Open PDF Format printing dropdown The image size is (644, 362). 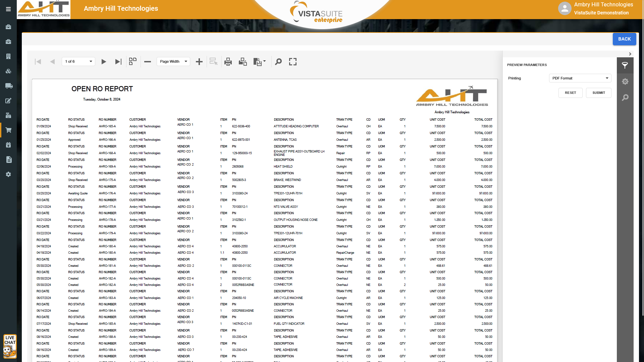pyautogui.click(x=580, y=78)
